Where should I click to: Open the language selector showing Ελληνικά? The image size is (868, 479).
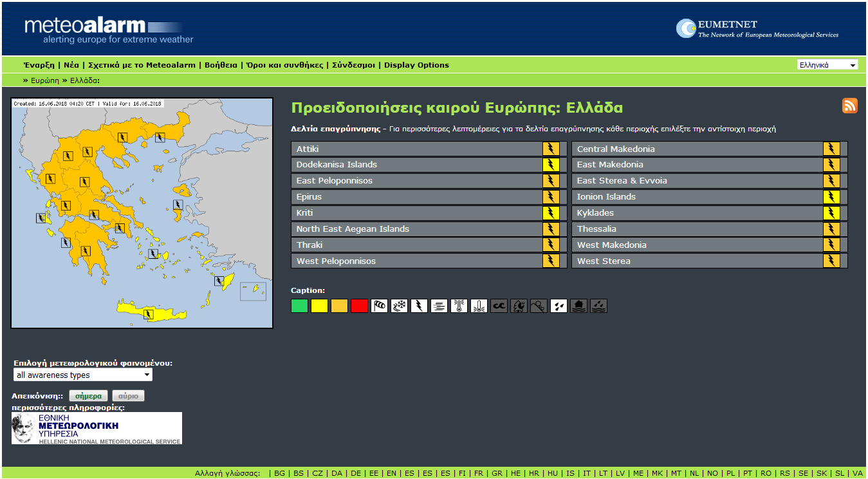pos(827,64)
